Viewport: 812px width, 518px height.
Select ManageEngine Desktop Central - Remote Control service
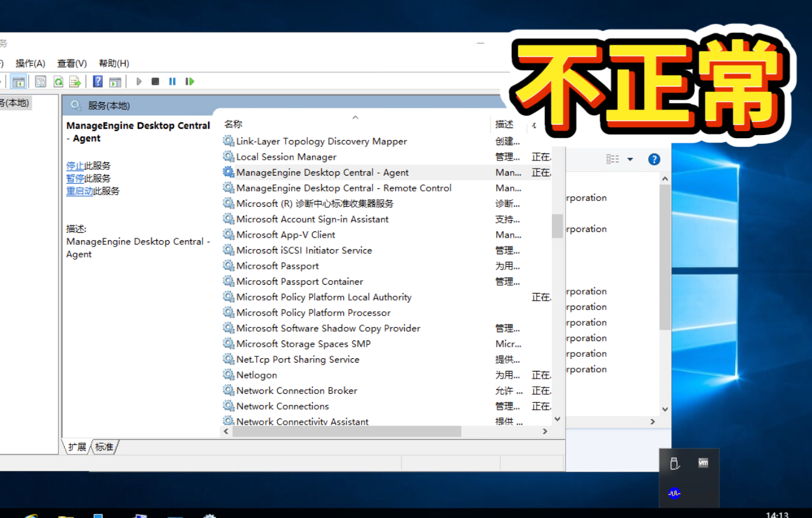pos(344,188)
